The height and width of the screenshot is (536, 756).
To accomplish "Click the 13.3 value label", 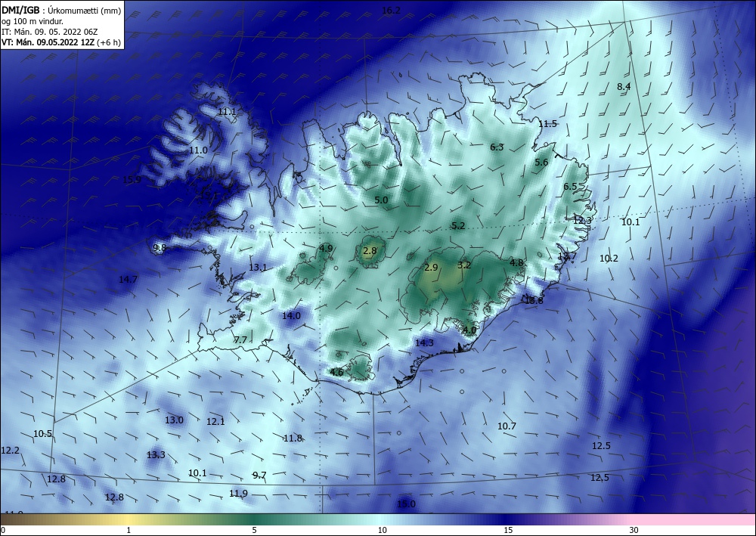I will [156, 454].
